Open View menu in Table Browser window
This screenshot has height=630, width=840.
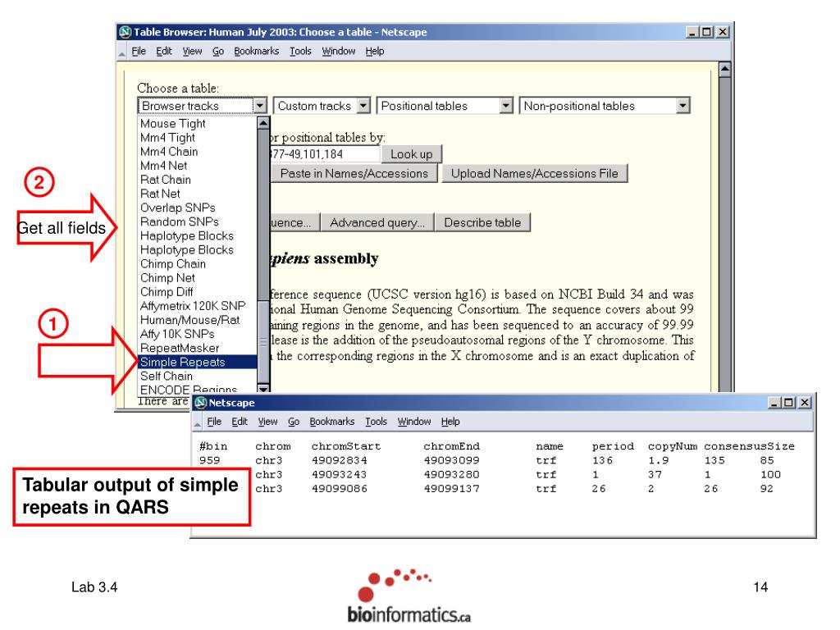[192, 52]
